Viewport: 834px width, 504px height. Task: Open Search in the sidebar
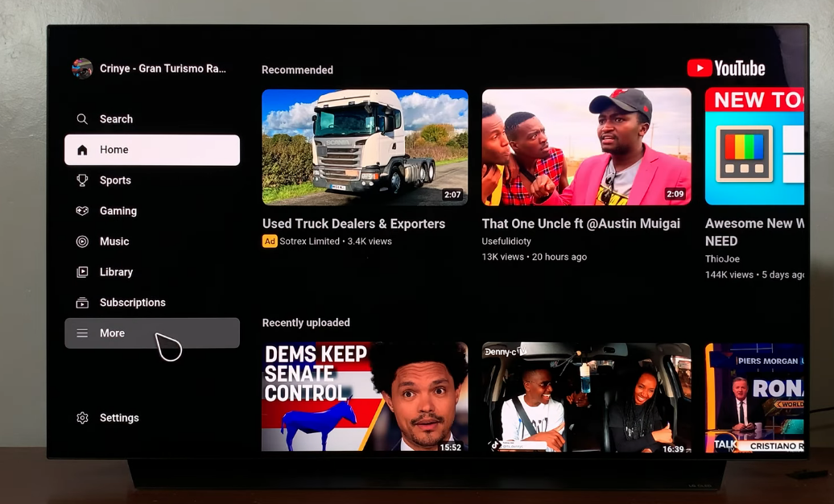152,119
